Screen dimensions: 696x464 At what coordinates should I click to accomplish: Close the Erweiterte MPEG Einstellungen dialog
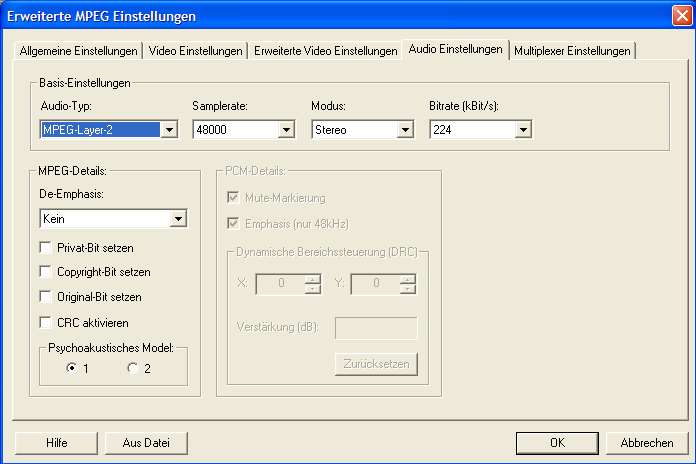[679, 16]
